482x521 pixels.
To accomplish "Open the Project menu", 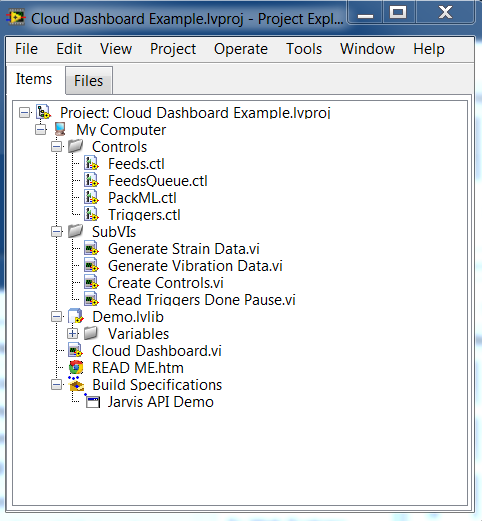I will click(x=173, y=49).
